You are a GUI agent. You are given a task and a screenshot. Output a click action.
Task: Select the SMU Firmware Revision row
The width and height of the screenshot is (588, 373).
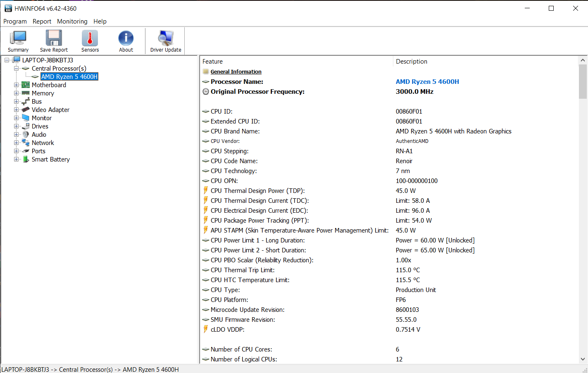389,319
